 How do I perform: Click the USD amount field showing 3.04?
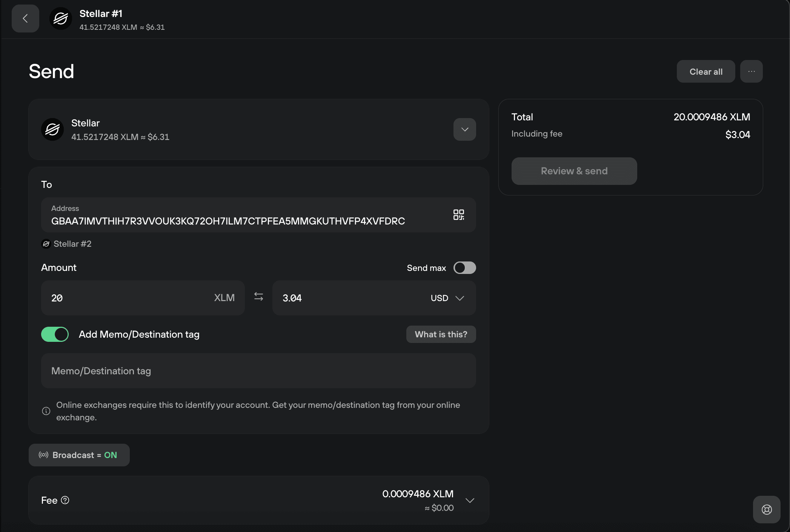(374, 298)
